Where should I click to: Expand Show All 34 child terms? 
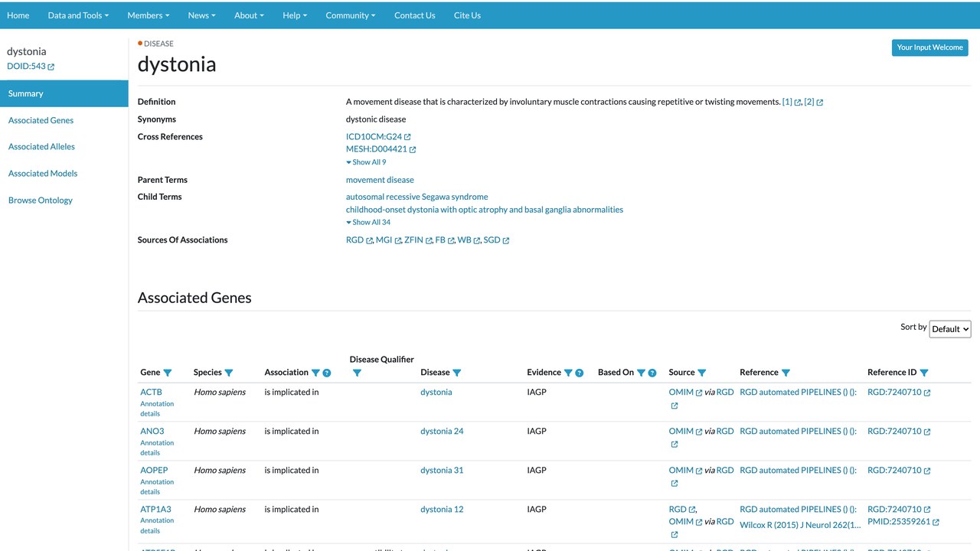point(368,222)
